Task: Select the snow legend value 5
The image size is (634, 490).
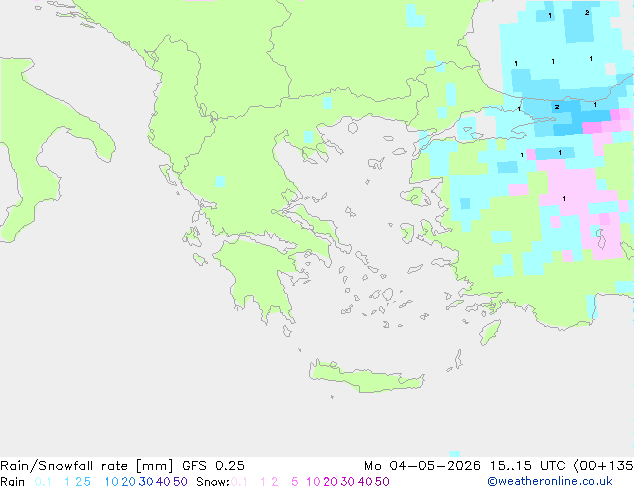Action: click(295, 482)
